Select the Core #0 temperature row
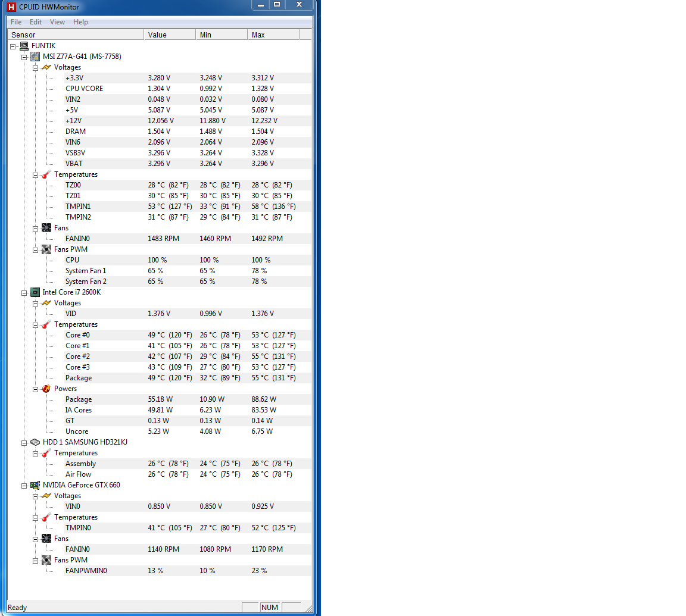Image resolution: width=686 pixels, height=616 pixels. (x=188, y=335)
